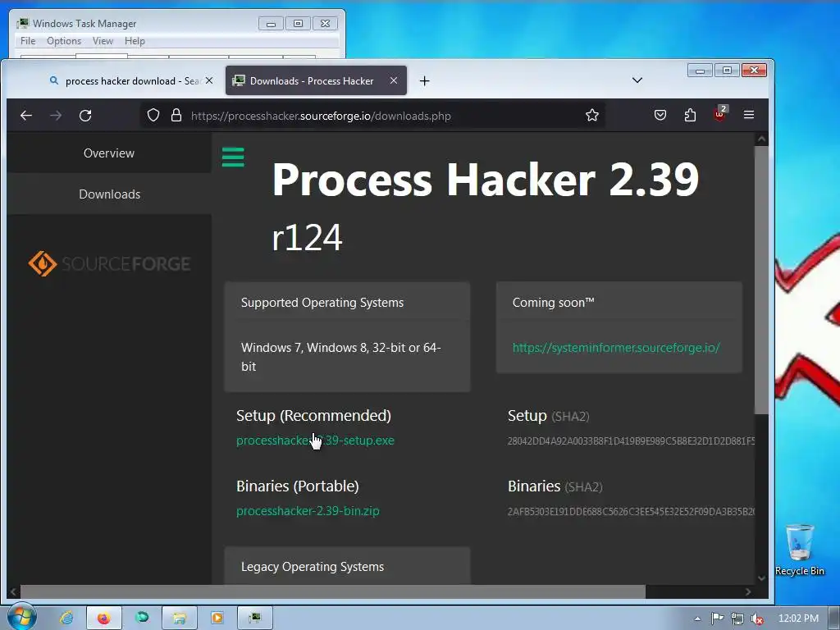Click the vertical scrollbar thumb of the page
Screen dimensions: 840x630
tap(761, 280)
